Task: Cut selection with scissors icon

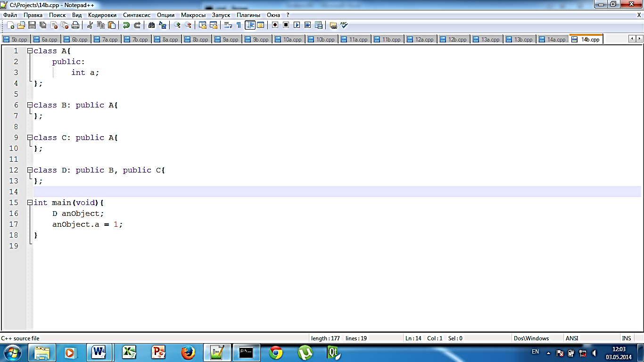Action: (x=90, y=25)
